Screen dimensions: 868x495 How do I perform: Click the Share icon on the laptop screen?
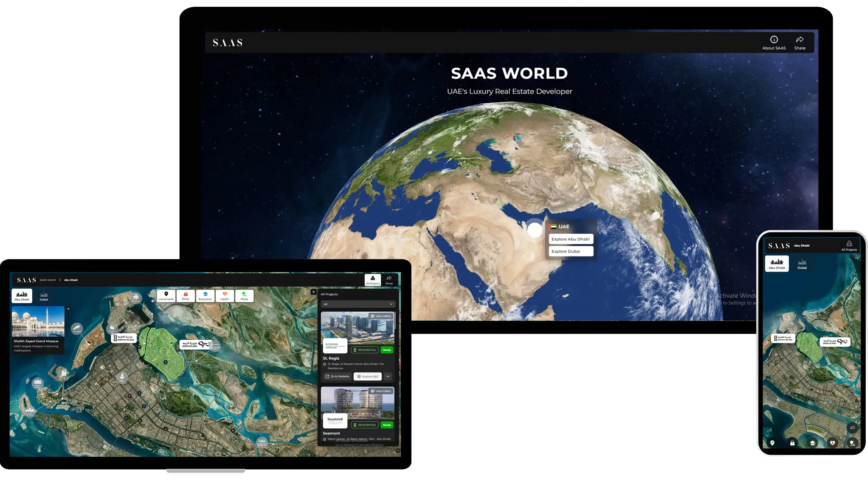coord(389,280)
